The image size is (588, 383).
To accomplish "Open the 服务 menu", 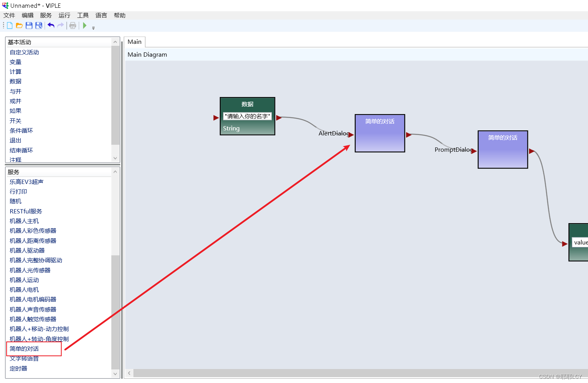I will click(46, 16).
